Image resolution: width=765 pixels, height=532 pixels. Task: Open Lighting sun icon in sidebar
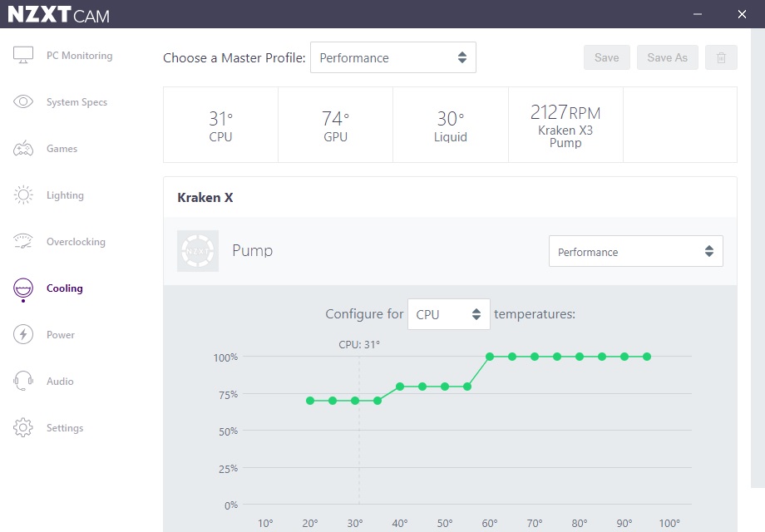23,195
